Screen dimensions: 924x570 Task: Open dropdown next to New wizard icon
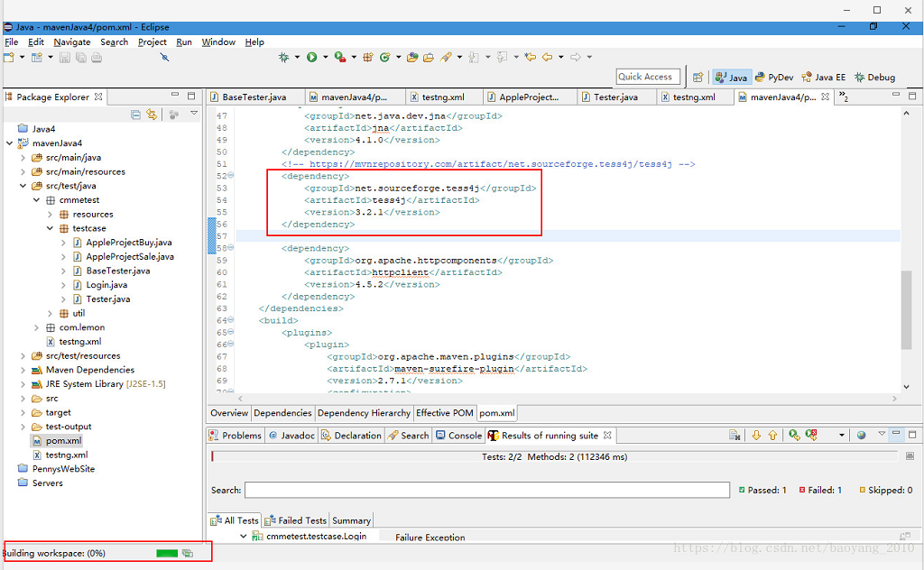point(22,57)
